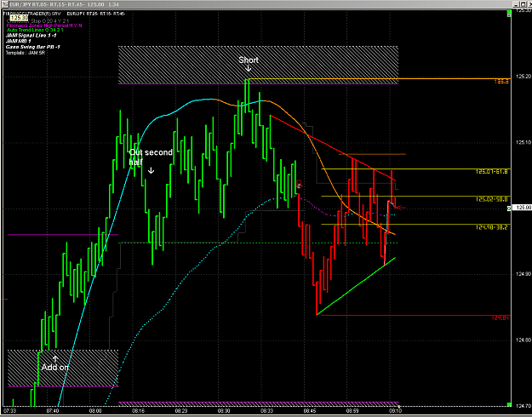Click the 08:30 time axis label
Viewport: 532px width, 417px height.
(224, 411)
